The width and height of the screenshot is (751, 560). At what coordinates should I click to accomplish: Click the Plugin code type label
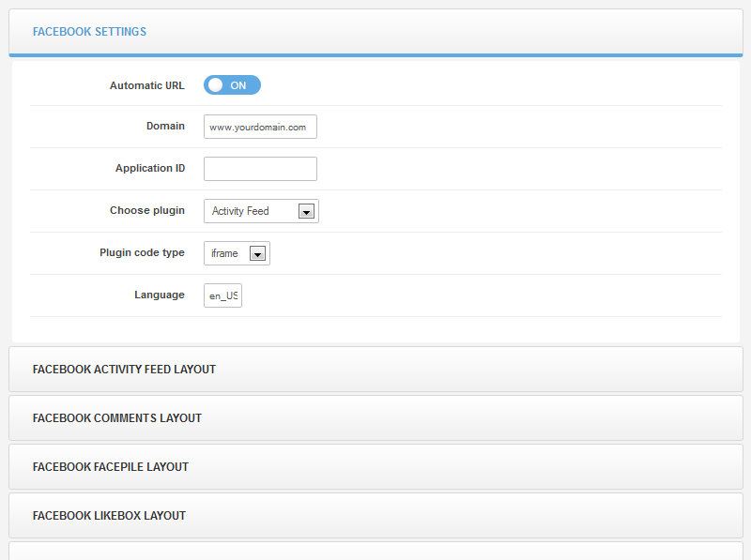pyautogui.click(x=142, y=253)
